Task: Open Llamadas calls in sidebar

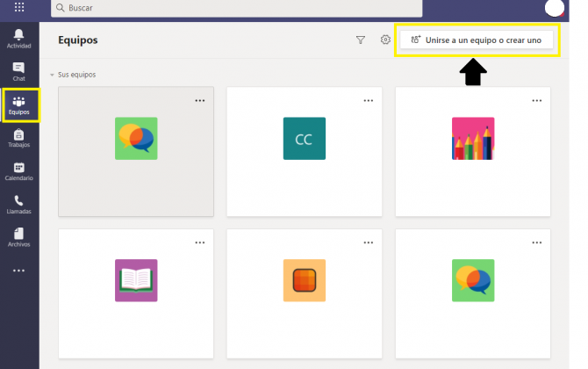Action: coord(18,205)
